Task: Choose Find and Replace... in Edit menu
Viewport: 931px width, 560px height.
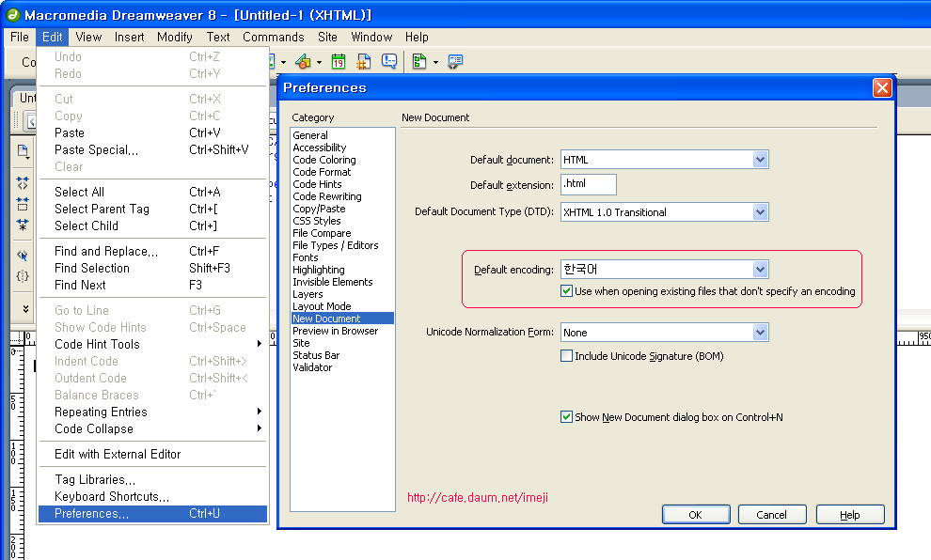Action: (152, 251)
